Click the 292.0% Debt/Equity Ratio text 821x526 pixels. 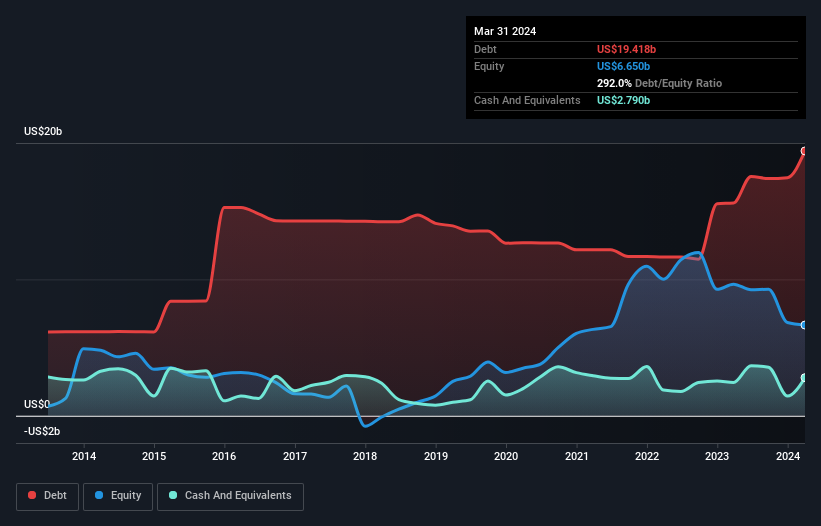click(x=659, y=83)
